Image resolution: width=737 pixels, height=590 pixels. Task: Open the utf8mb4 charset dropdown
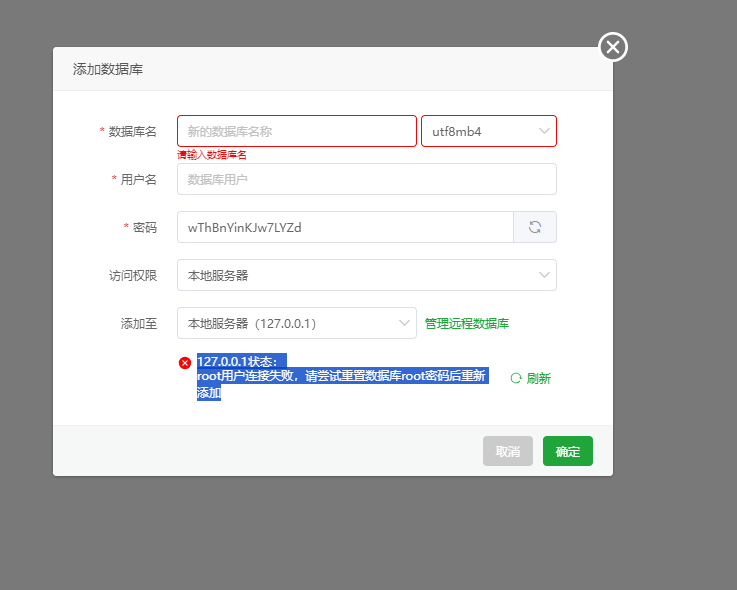[x=489, y=131]
